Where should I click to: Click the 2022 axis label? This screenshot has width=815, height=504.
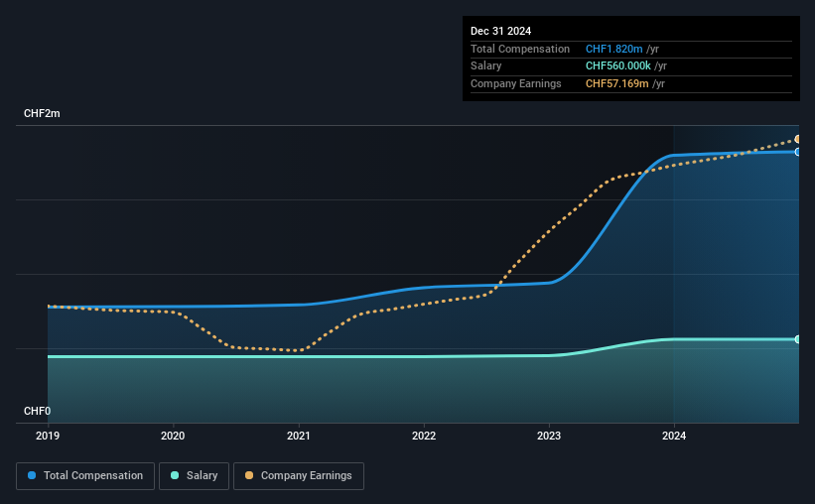click(x=424, y=436)
